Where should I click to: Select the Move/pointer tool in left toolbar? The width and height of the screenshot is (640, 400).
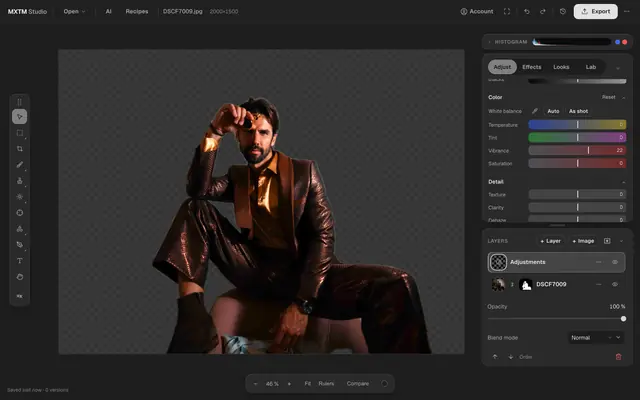coord(20,117)
